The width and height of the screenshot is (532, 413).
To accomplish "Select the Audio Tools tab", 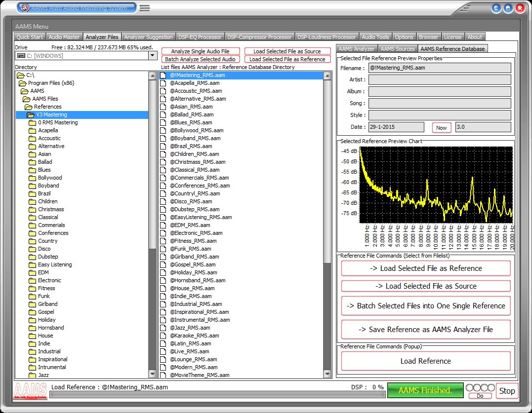I will pyautogui.click(x=375, y=37).
